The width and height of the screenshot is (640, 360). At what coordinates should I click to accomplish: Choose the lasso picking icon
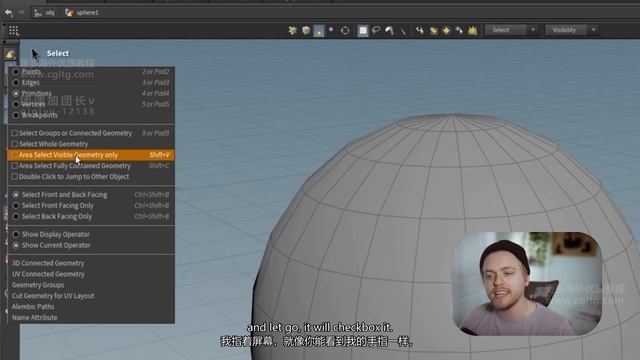pos(376,30)
